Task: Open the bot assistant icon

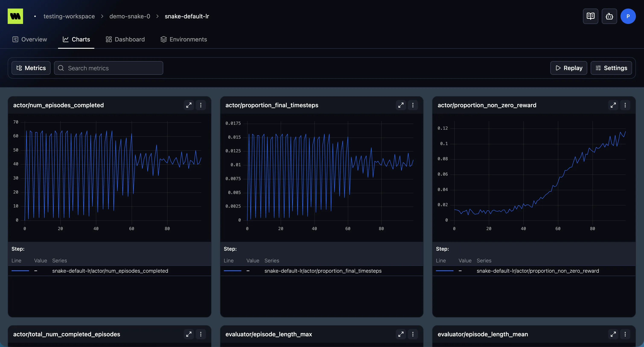Action: pyautogui.click(x=609, y=16)
